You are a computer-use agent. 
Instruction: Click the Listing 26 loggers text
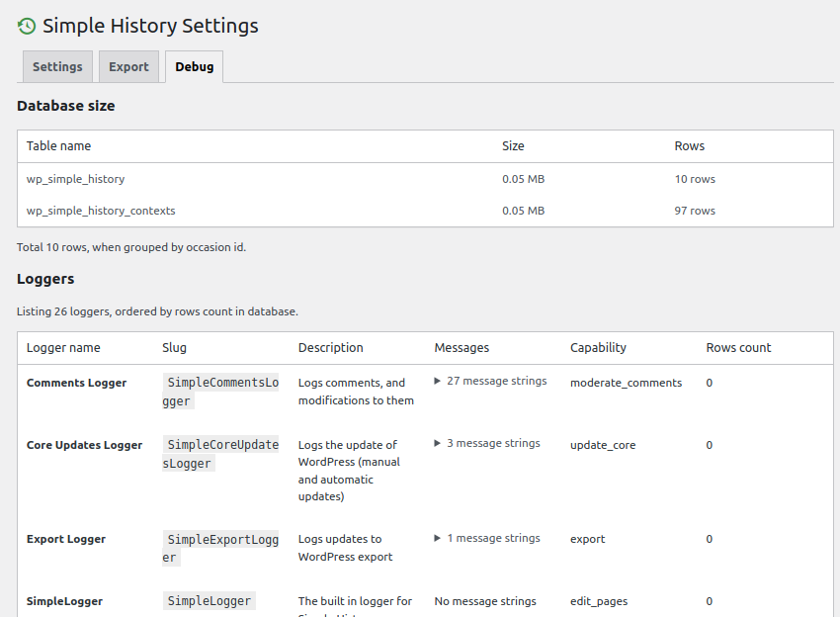click(157, 311)
